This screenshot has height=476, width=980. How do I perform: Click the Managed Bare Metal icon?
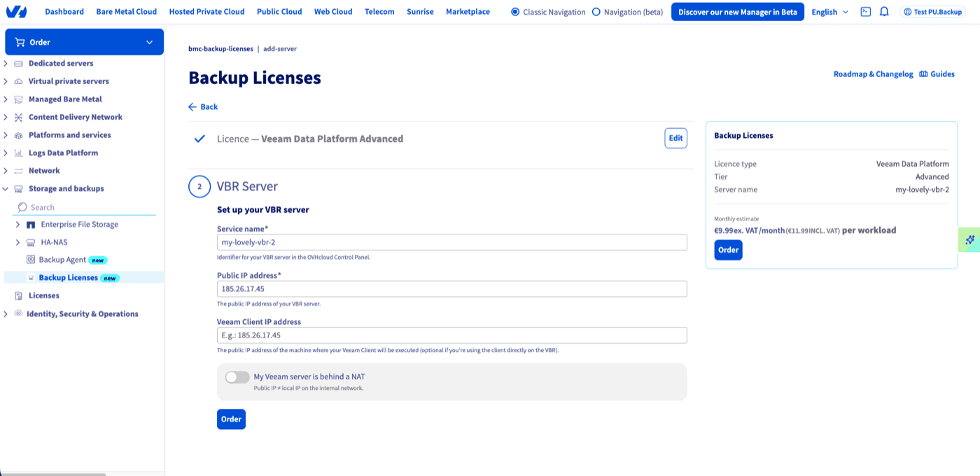[18, 99]
